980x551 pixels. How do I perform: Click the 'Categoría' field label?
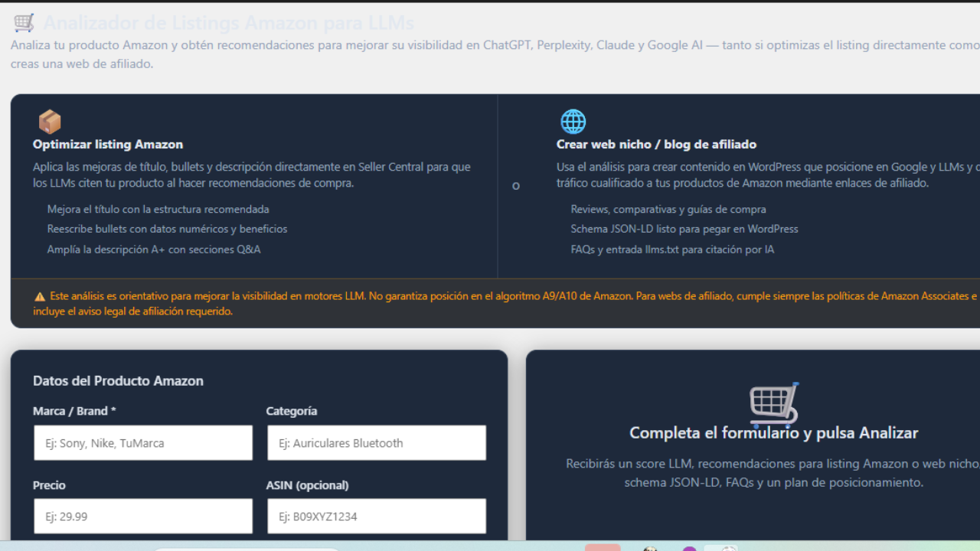pyautogui.click(x=292, y=411)
